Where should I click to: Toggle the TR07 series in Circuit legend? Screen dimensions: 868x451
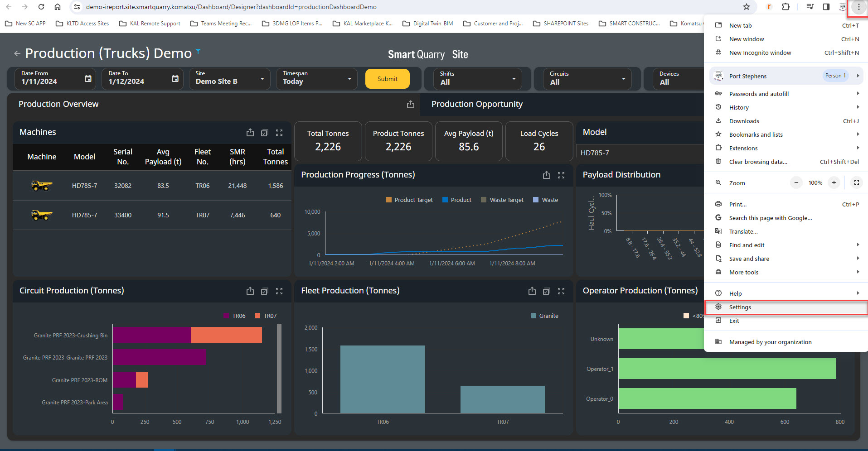tap(266, 316)
